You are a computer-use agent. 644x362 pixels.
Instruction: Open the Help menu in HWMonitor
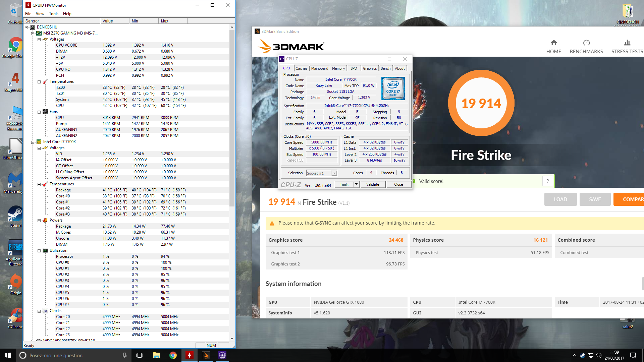(x=67, y=14)
